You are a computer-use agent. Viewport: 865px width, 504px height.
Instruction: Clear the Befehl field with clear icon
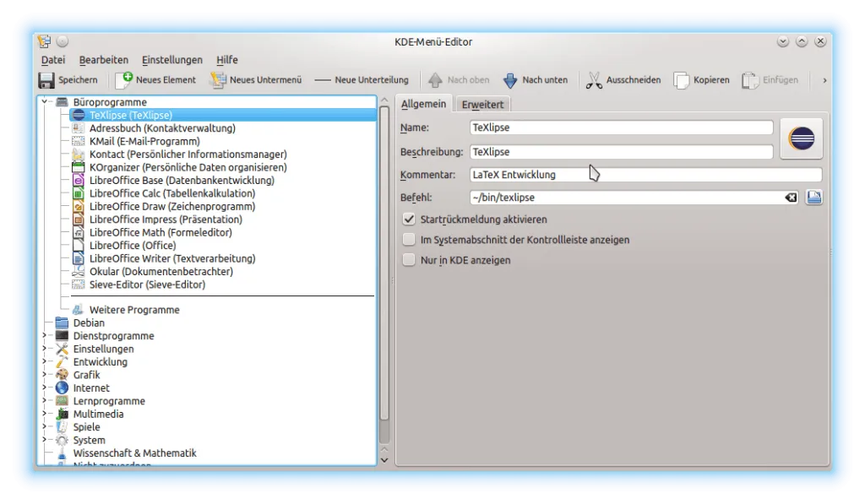pos(791,198)
